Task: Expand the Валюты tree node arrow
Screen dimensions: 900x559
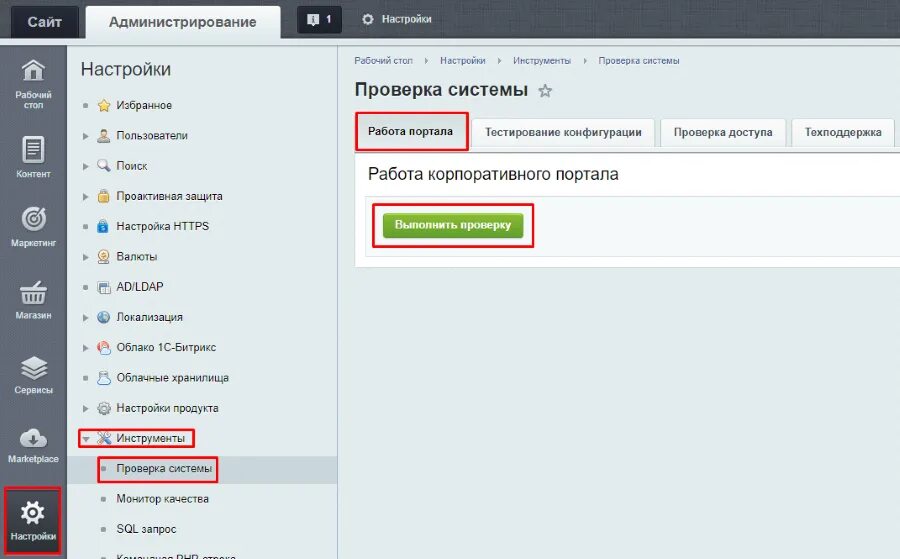Action: click(x=86, y=257)
